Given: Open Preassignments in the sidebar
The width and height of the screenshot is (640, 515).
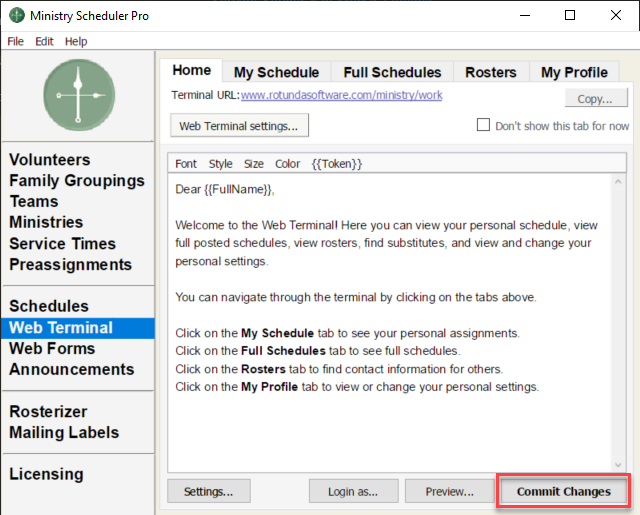Looking at the screenshot, I should coord(70,264).
